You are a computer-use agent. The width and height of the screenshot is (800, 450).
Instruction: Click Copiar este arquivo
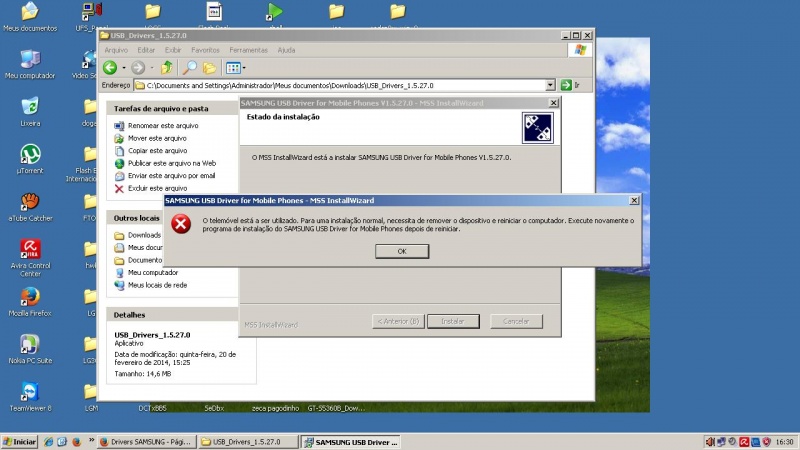(x=157, y=151)
